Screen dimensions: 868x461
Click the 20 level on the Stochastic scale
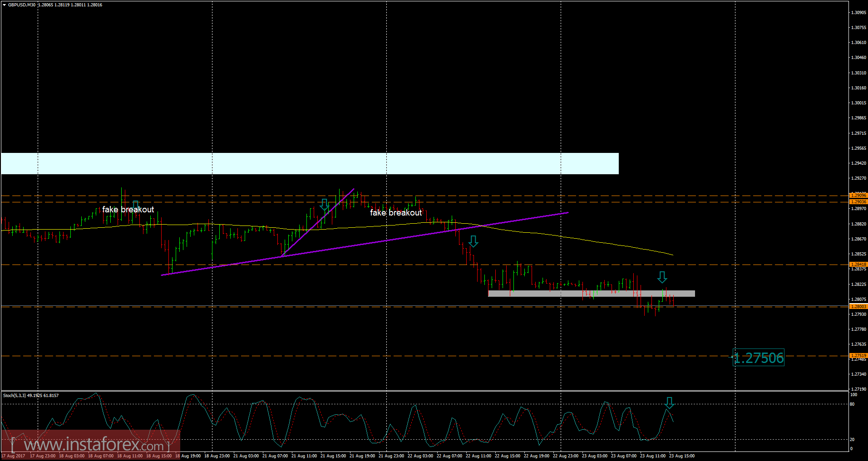click(x=852, y=440)
